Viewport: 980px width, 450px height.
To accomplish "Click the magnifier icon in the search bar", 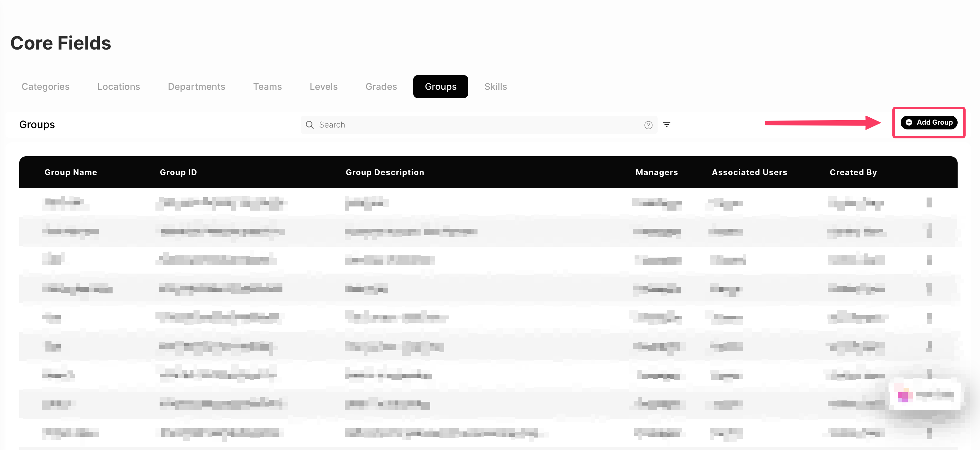I will [310, 125].
